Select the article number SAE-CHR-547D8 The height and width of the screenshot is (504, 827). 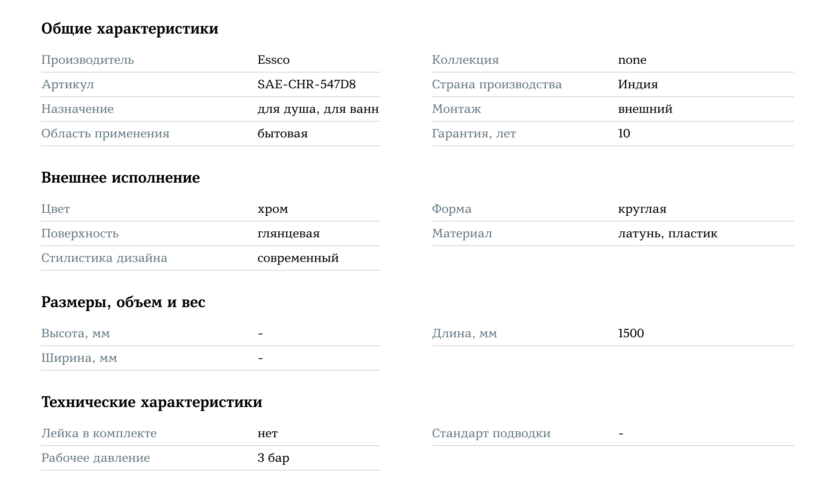point(306,84)
